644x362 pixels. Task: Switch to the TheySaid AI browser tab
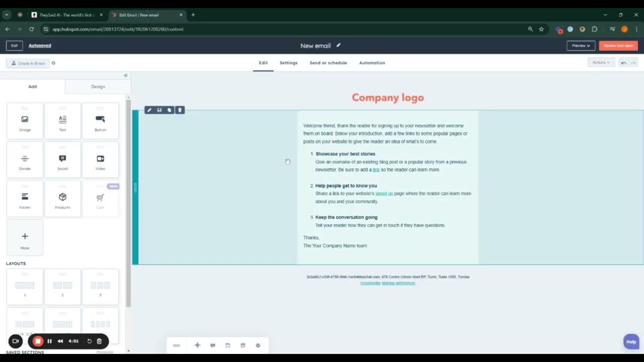tap(67, 15)
